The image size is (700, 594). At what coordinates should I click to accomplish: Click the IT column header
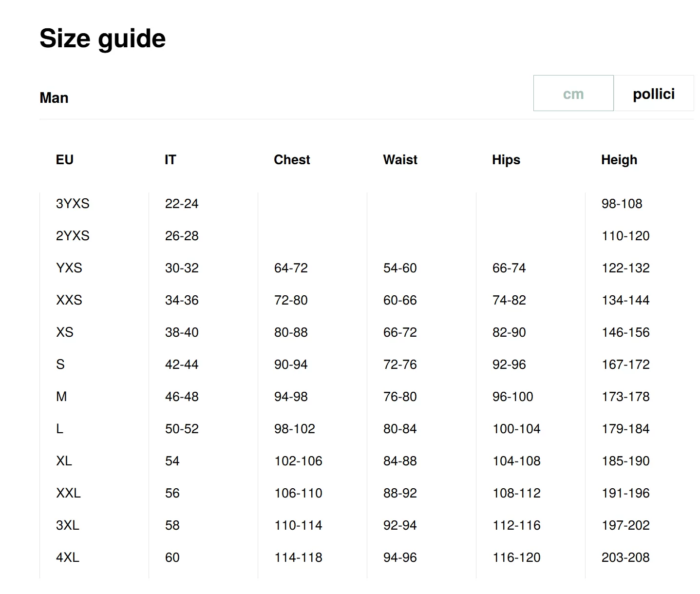170,160
